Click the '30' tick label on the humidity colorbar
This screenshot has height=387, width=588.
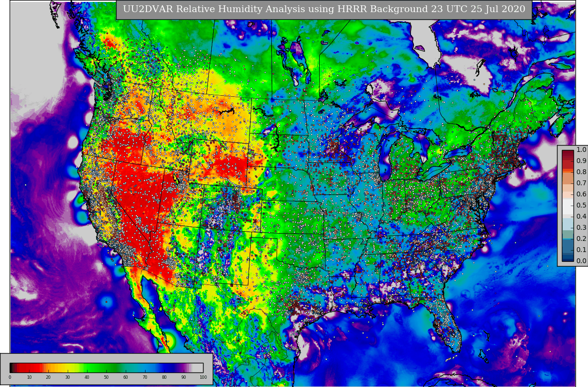tap(68, 377)
